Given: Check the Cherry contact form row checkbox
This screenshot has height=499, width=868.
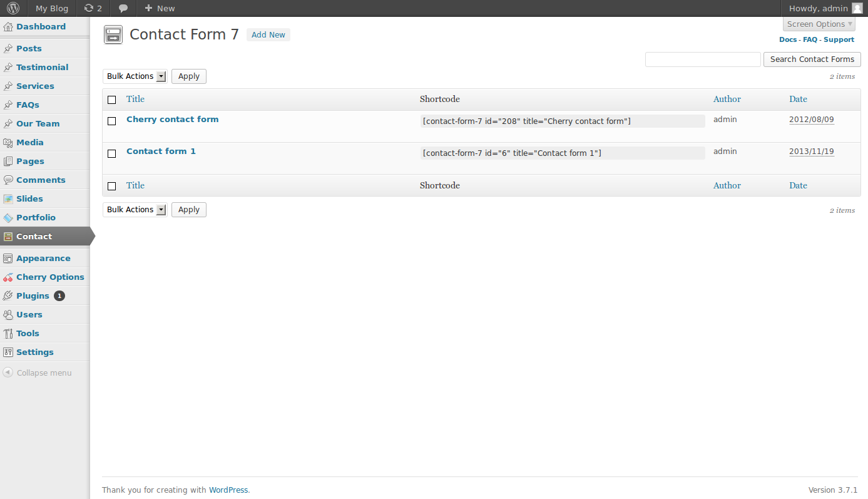Looking at the screenshot, I should (112, 121).
